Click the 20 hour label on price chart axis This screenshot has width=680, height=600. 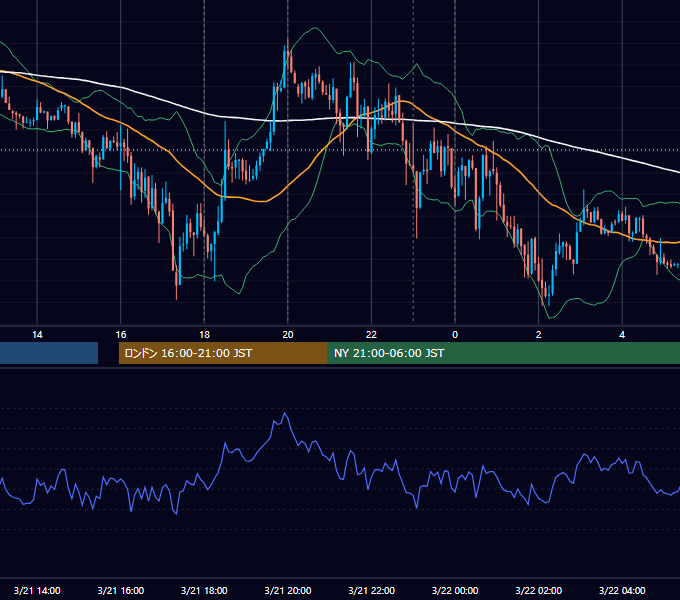click(288, 335)
